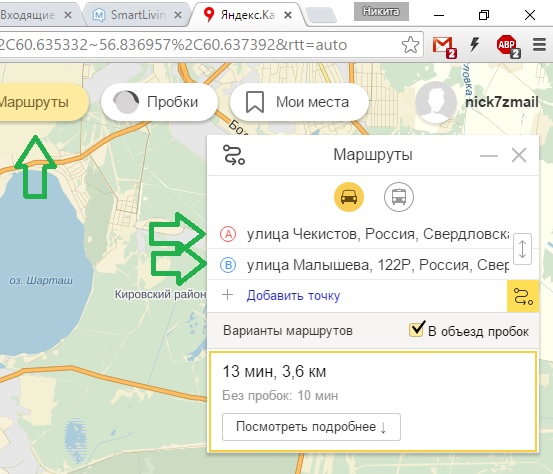Open the Chrome hamburger menu
553x474 pixels.
tap(539, 45)
